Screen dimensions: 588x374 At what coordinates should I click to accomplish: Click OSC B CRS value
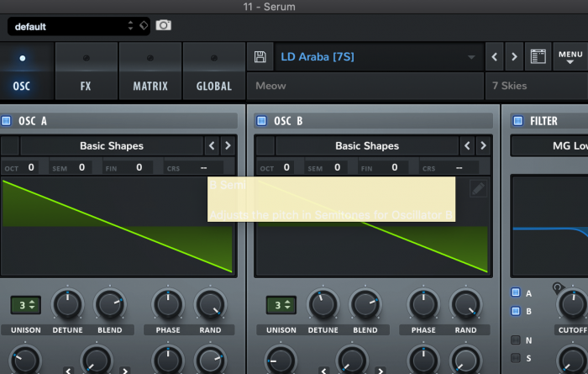[x=459, y=168]
